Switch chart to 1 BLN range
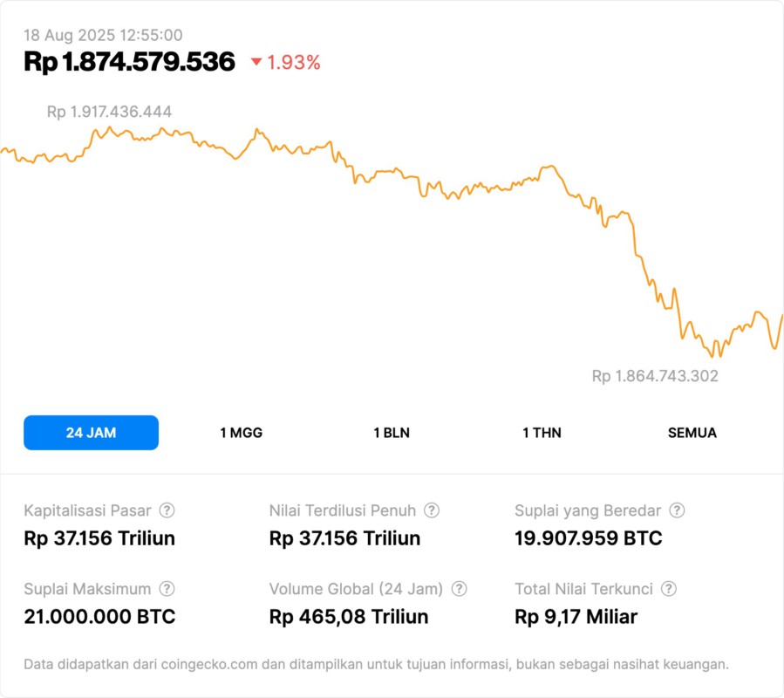784x698 pixels. (392, 433)
